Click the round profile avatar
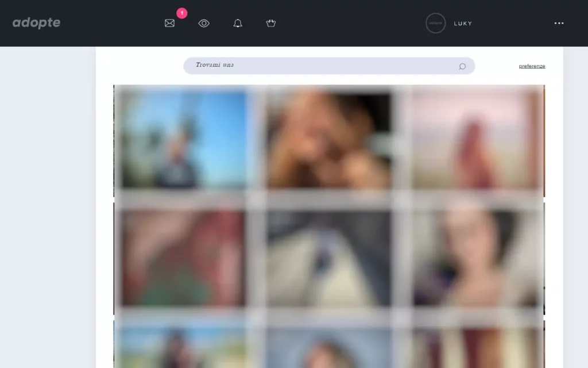Viewport: 588px width, 368px height. click(x=435, y=23)
